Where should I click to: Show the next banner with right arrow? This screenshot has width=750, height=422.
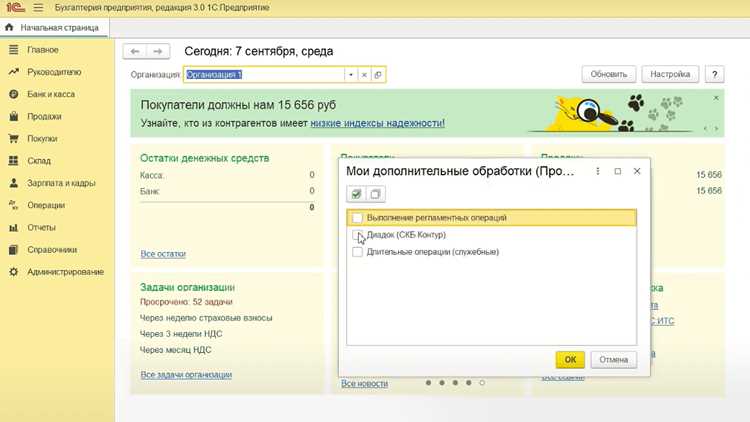(x=716, y=129)
